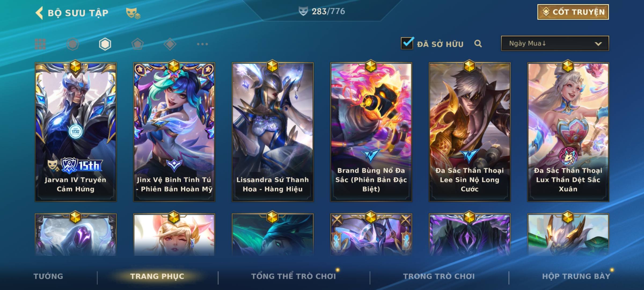The height and width of the screenshot is (290, 644).
Task: Open the golden mask and coins icon
Action: [x=133, y=13]
